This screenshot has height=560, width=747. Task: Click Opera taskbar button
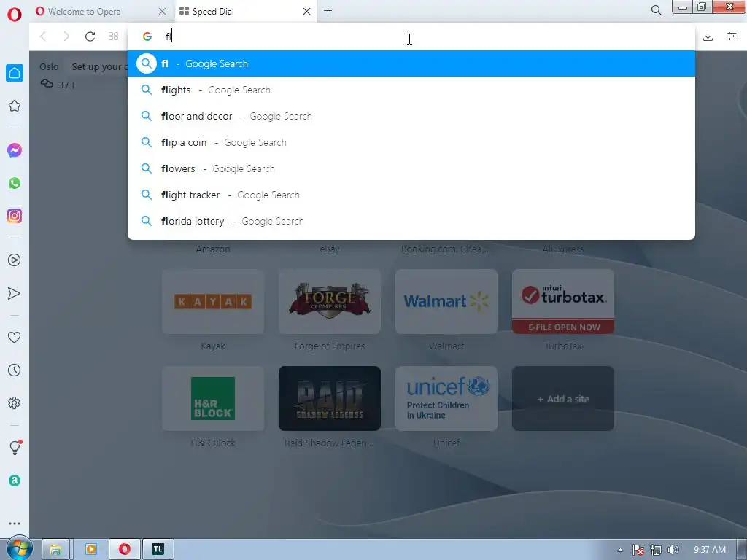click(125, 549)
